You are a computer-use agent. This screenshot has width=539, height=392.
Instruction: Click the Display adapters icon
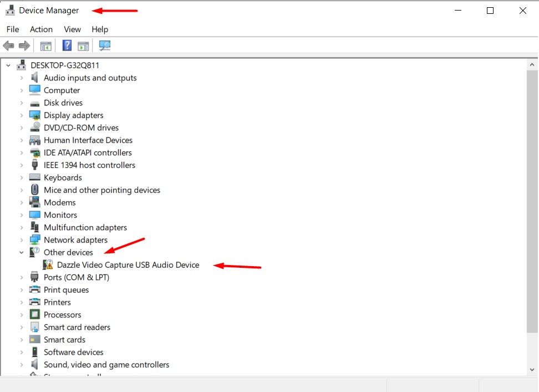(x=35, y=115)
